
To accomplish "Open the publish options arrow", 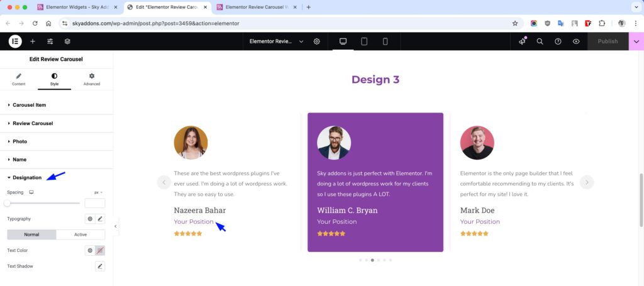I will click(x=636, y=41).
